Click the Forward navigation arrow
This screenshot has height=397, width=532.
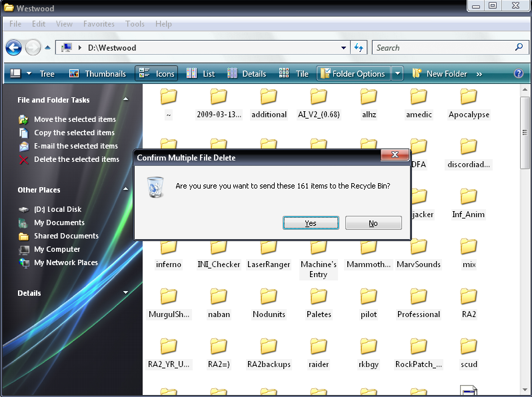point(33,47)
